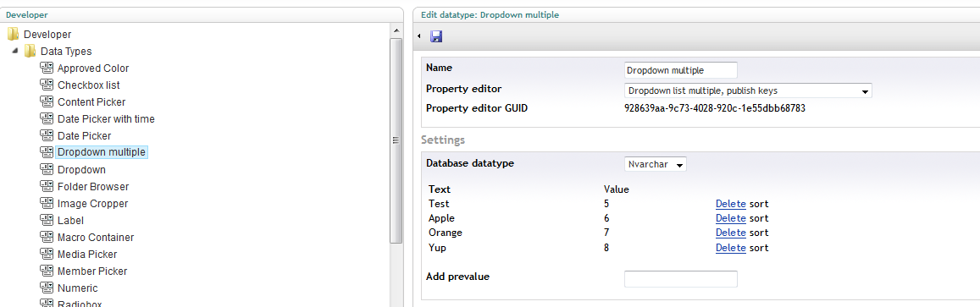980x307 pixels.
Task: Click sort on the Apple row
Action: pos(759,218)
